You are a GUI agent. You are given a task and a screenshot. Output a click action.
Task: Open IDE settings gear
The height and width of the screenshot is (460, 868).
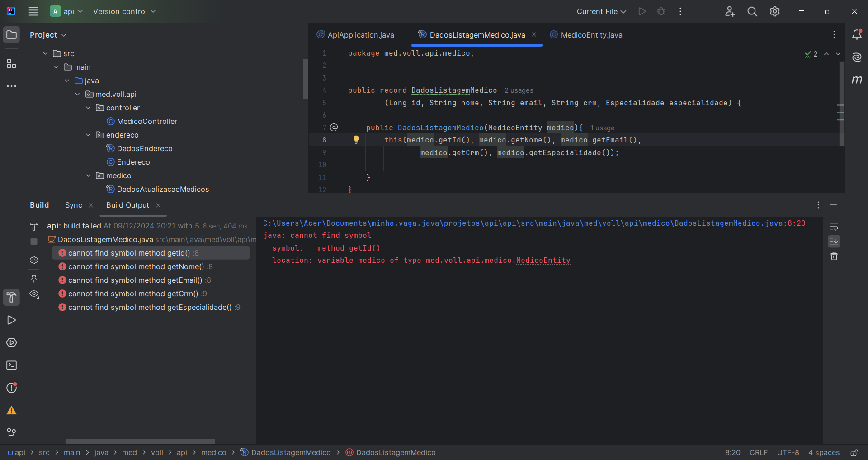[775, 11]
